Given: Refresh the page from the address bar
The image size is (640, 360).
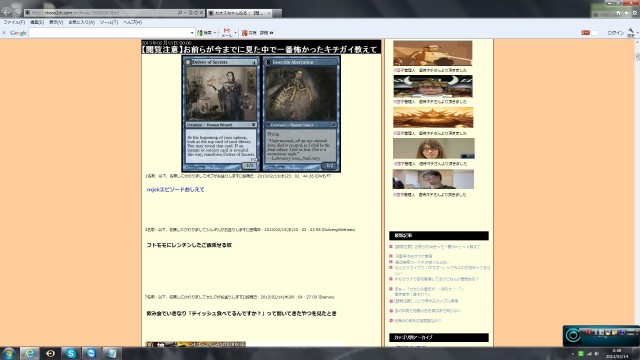Looking at the screenshot, I should click(196, 13).
